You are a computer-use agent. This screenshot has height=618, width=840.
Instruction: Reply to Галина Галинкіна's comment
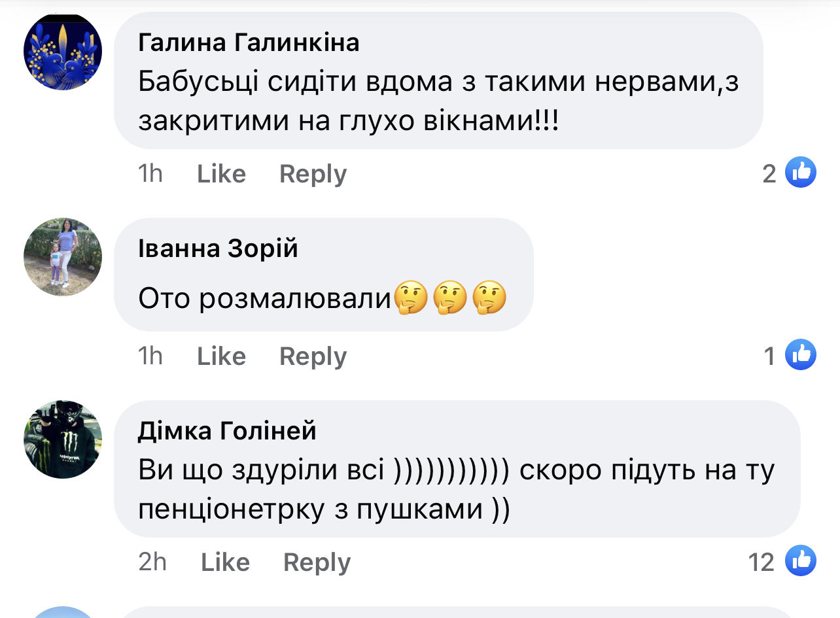tap(313, 174)
